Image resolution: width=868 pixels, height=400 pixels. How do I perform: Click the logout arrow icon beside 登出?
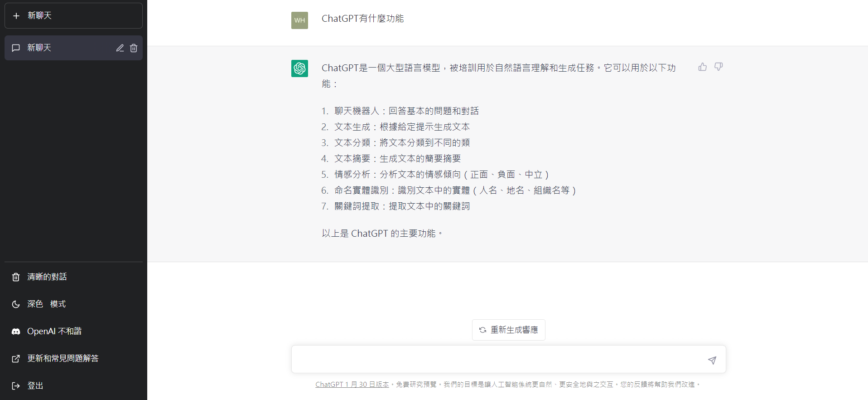16,386
